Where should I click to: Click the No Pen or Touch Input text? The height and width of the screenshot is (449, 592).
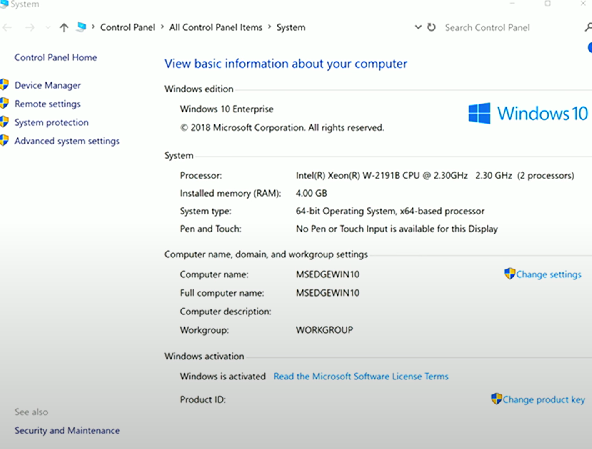coord(397,229)
